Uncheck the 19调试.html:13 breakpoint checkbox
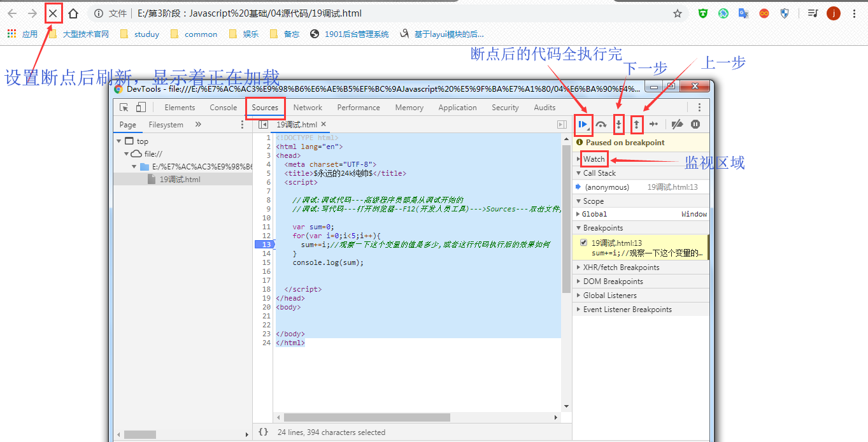The height and width of the screenshot is (442, 868). pos(584,243)
